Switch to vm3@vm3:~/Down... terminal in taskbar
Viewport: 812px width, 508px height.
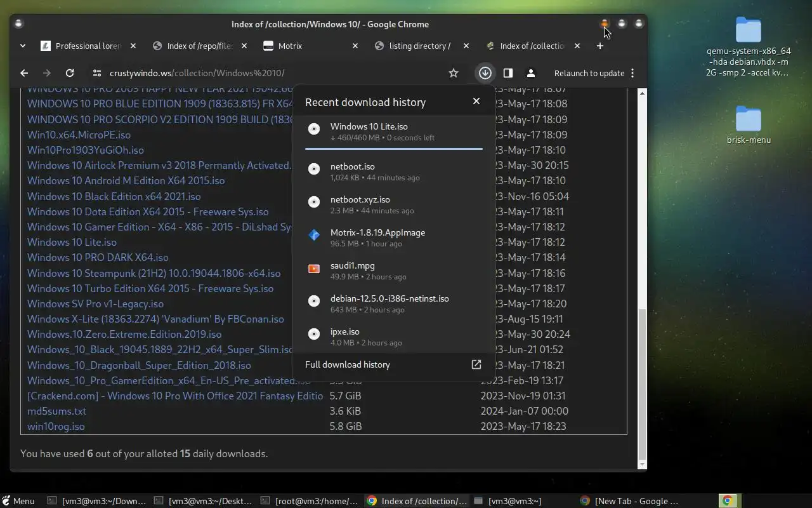click(97, 501)
